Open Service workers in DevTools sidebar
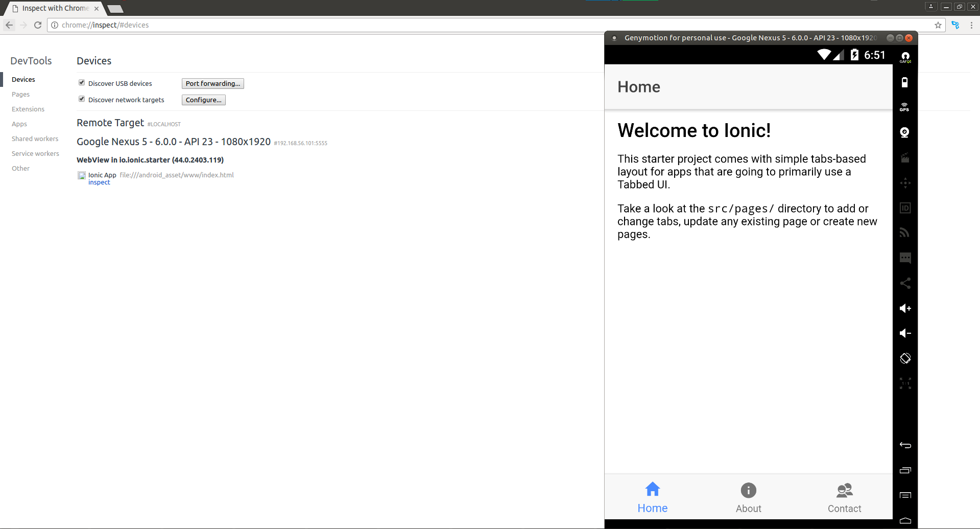Screen dimensions: 980x529 (35, 153)
